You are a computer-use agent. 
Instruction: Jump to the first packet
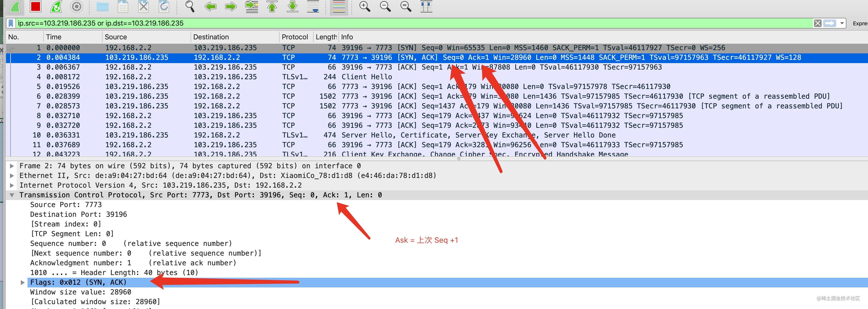[x=272, y=6]
